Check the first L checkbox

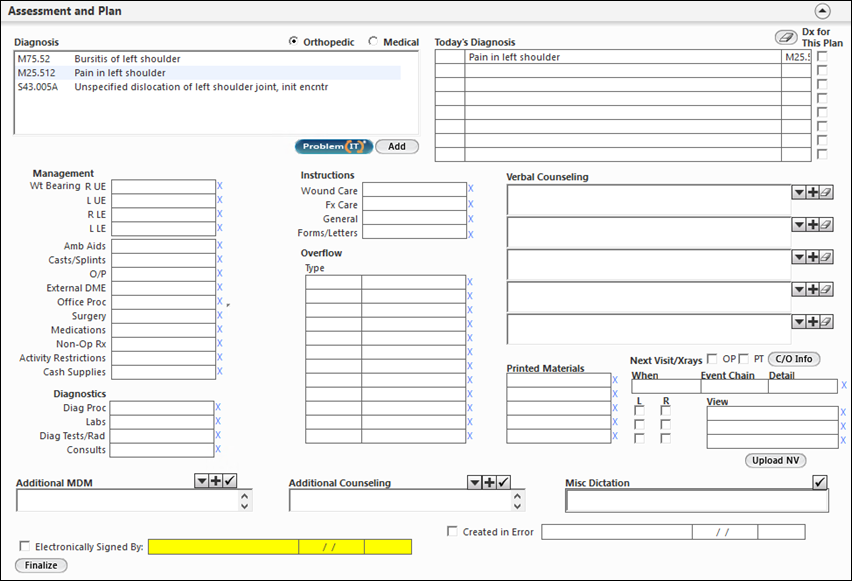tap(640, 411)
